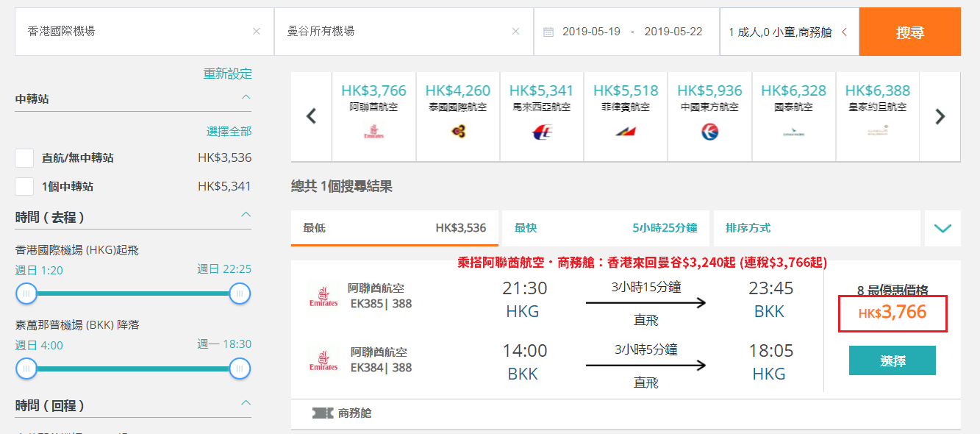Clear the 曼谷所有機場 destination field
Screen dimensions: 980x434
(516, 32)
